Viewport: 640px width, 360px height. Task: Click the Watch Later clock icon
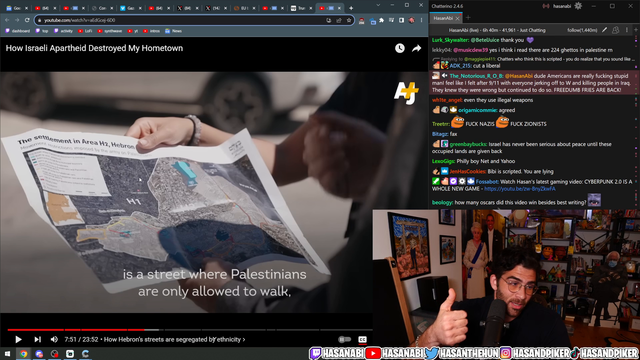(x=400, y=48)
